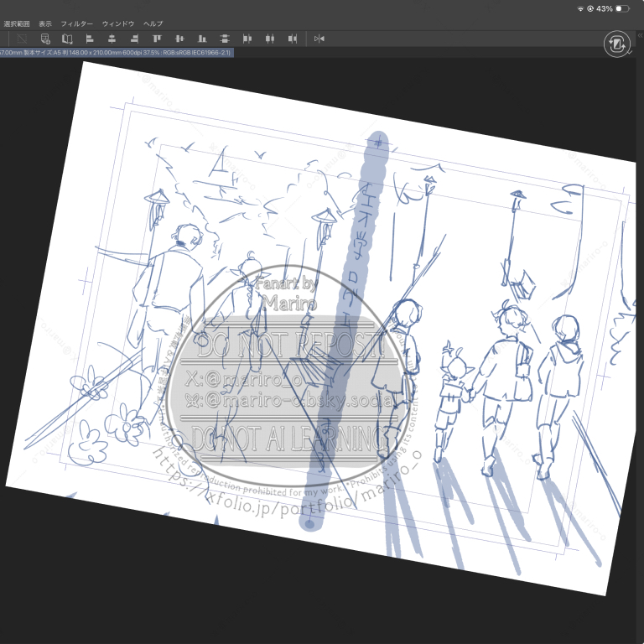Click the document-with-arrow icon beside deselect
The height and width of the screenshot is (644, 644).
[x=45, y=39]
